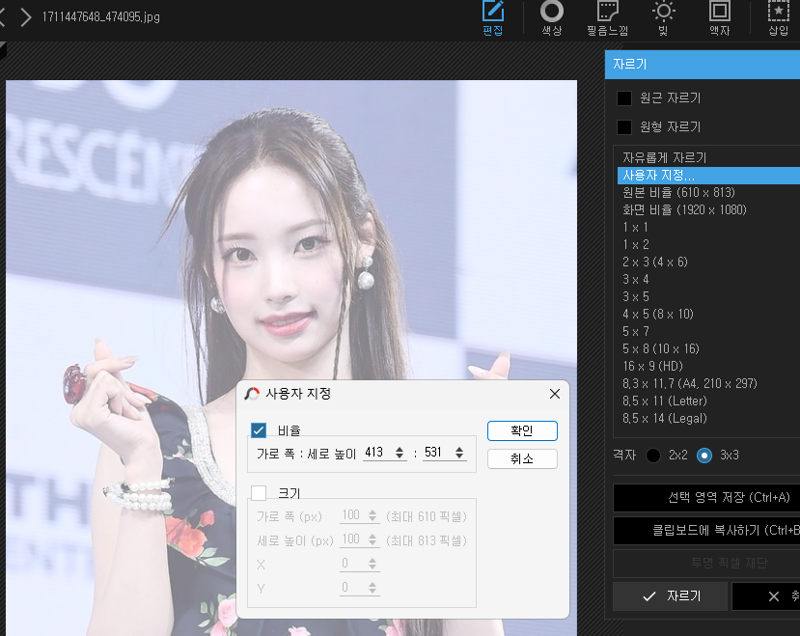Cancel dialog with the 취소 button

(x=522, y=459)
